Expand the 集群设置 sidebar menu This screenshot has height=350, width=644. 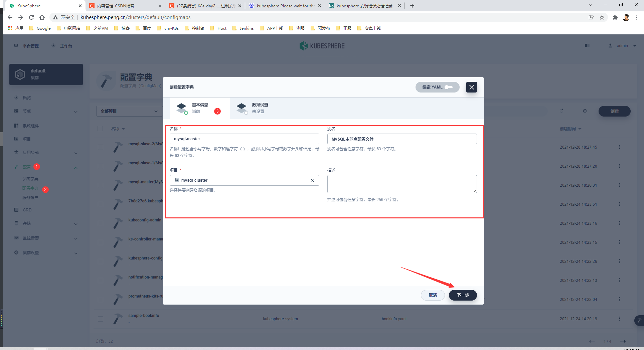(46, 253)
